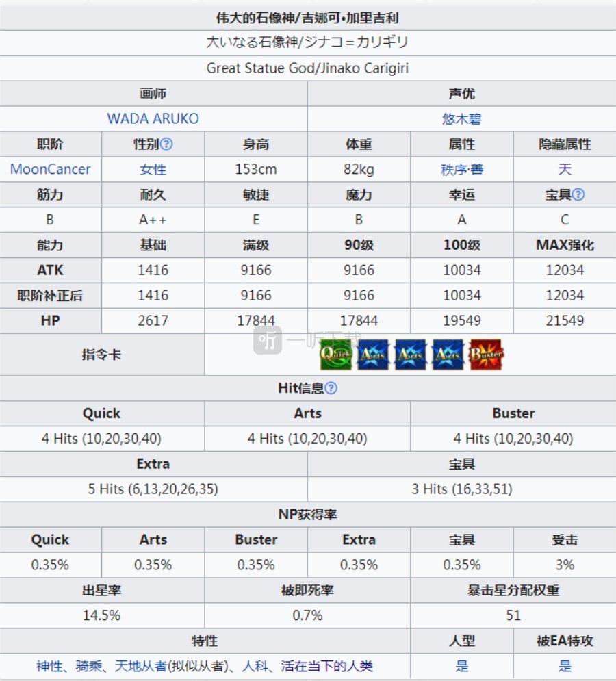616x681 pixels.
Task: Click the 暴击星分配权重 header cell
Action: click(x=513, y=590)
